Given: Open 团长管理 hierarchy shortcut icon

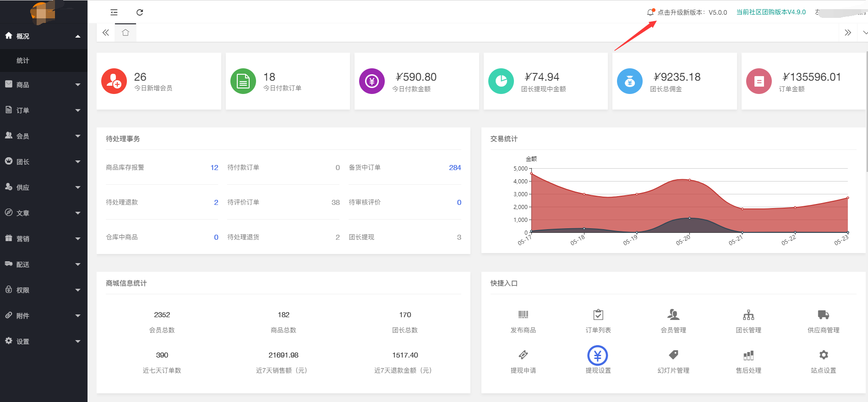Looking at the screenshot, I should [x=748, y=314].
